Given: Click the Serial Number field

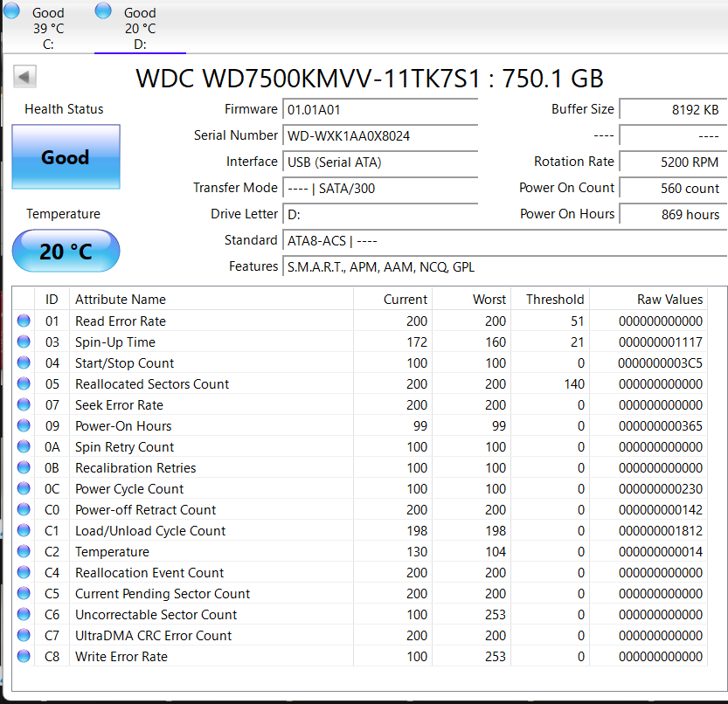Looking at the screenshot, I should click(x=380, y=136).
